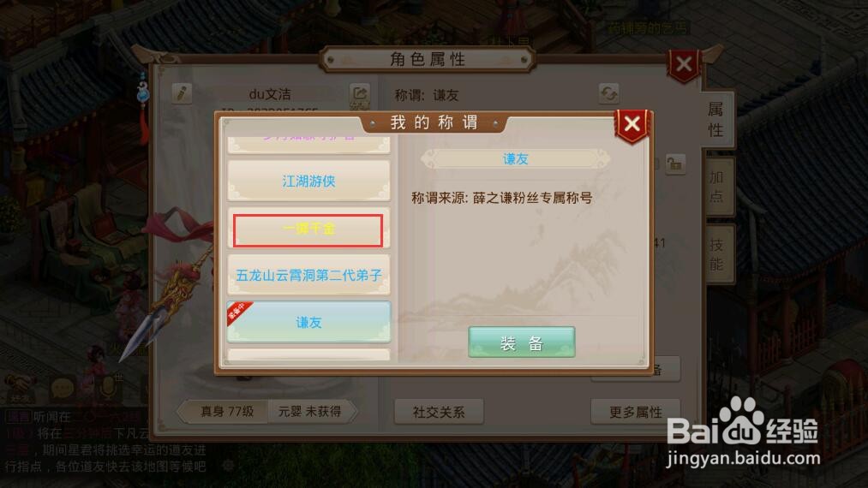Screen dimensions: 868x488
Task: Click the pencil rename icon beside du文洁
Action: [x=181, y=93]
